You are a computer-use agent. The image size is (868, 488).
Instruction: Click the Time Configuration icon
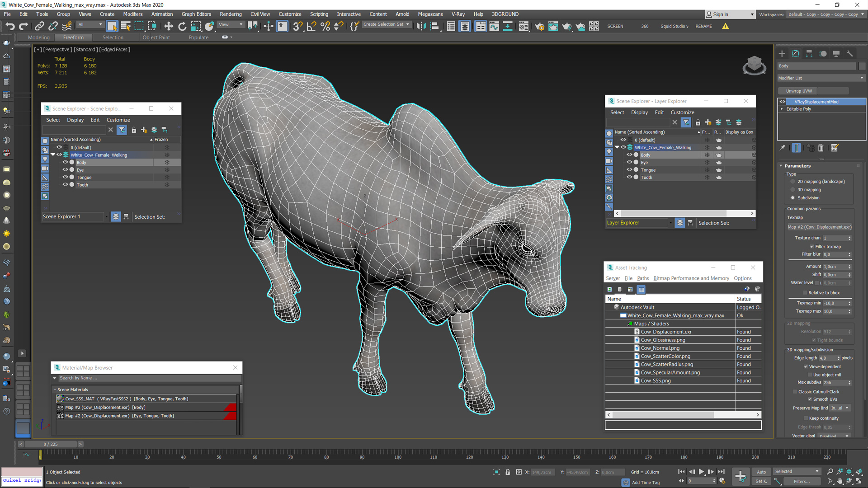[722, 481]
